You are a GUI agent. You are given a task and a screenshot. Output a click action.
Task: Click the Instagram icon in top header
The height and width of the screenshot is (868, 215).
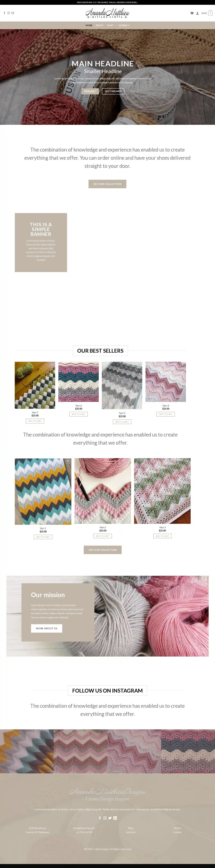point(9,13)
